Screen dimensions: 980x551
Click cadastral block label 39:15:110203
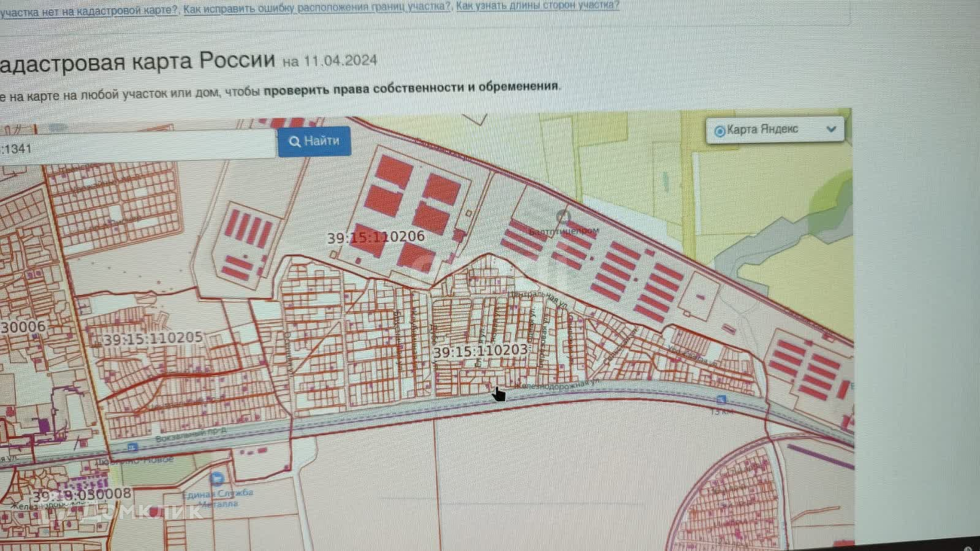coord(481,351)
